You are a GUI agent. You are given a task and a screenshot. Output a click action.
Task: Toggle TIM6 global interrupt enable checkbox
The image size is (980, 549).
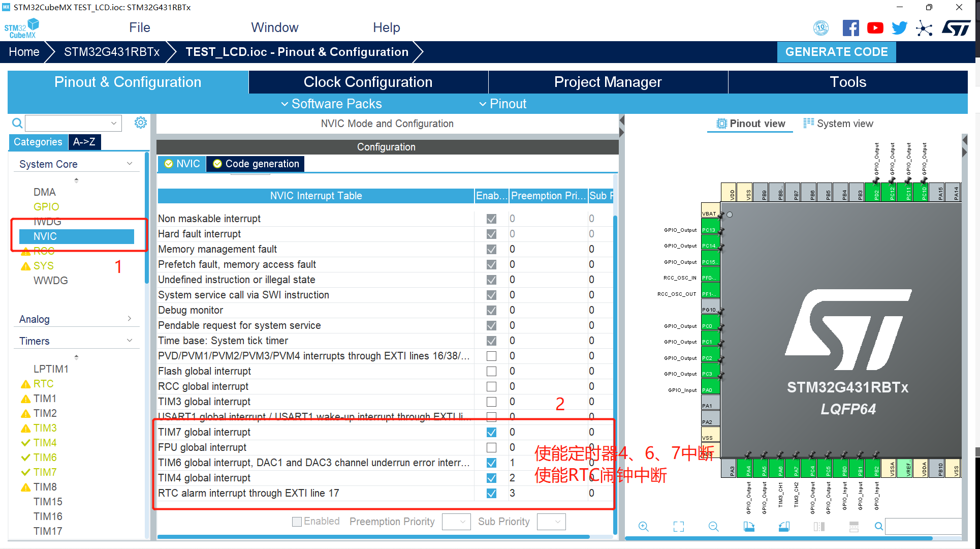pos(491,463)
